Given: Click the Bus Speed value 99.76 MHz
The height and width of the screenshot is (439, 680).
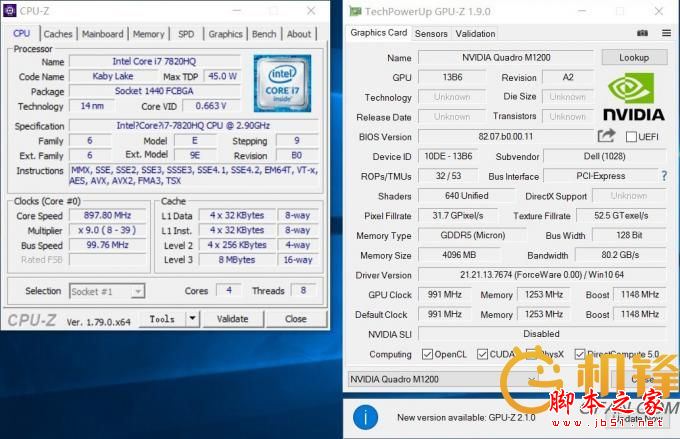Looking at the screenshot, I should pyautogui.click(x=108, y=245).
